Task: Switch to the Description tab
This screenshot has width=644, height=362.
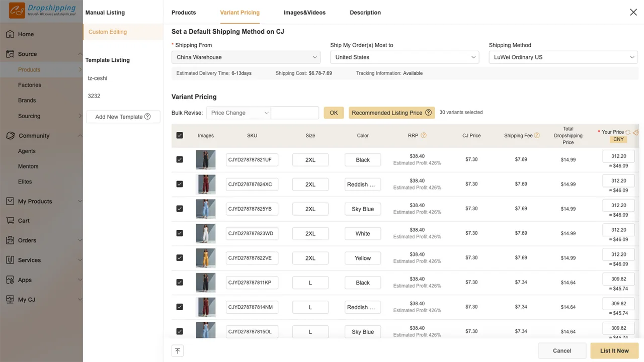Action: pos(365,13)
